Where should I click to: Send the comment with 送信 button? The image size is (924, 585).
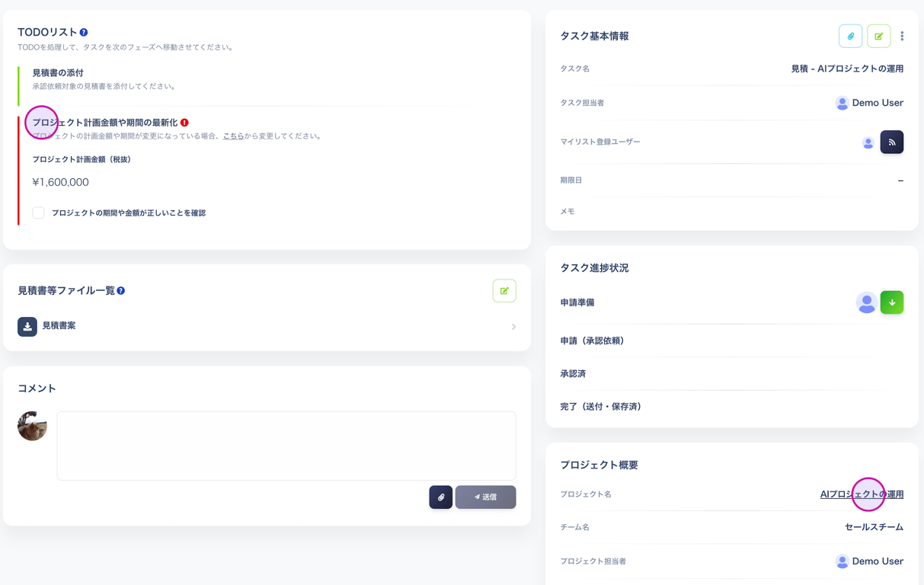pos(485,497)
